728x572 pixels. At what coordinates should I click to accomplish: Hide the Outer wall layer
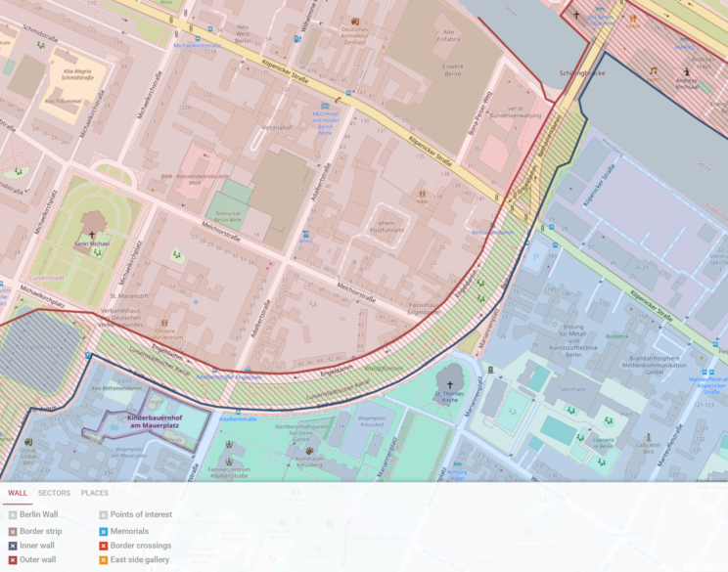pyautogui.click(x=13, y=561)
